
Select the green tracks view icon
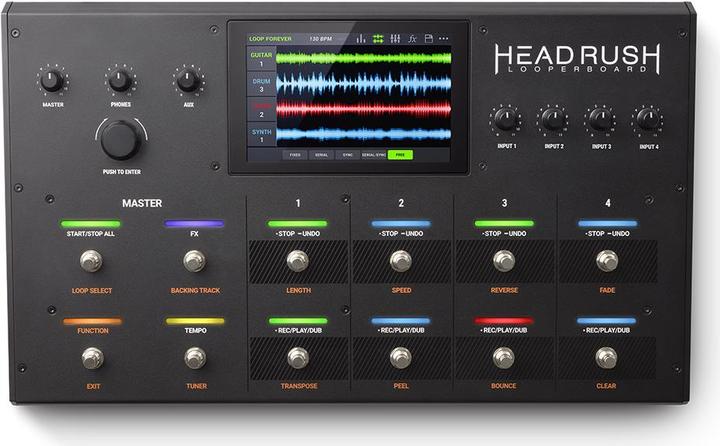(x=378, y=39)
